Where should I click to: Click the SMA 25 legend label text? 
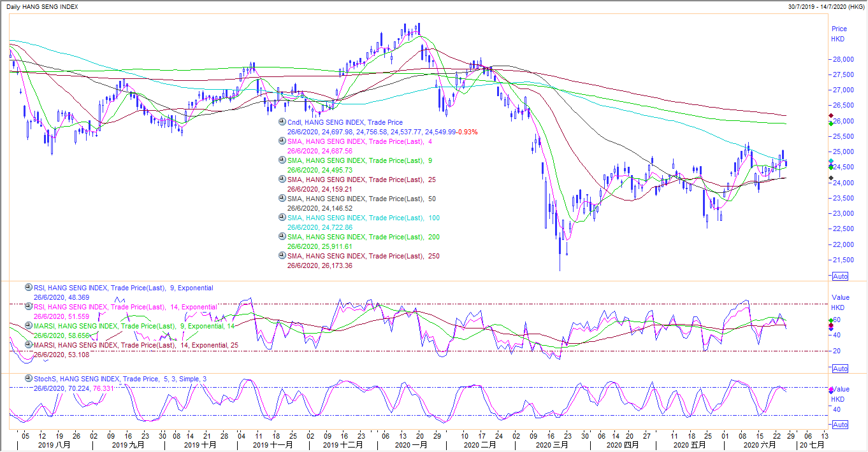pos(361,180)
